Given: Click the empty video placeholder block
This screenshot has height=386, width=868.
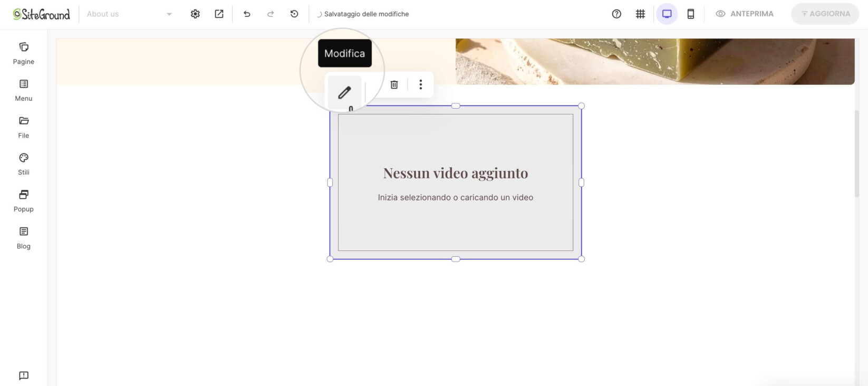Looking at the screenshot, I should [456, 182].
